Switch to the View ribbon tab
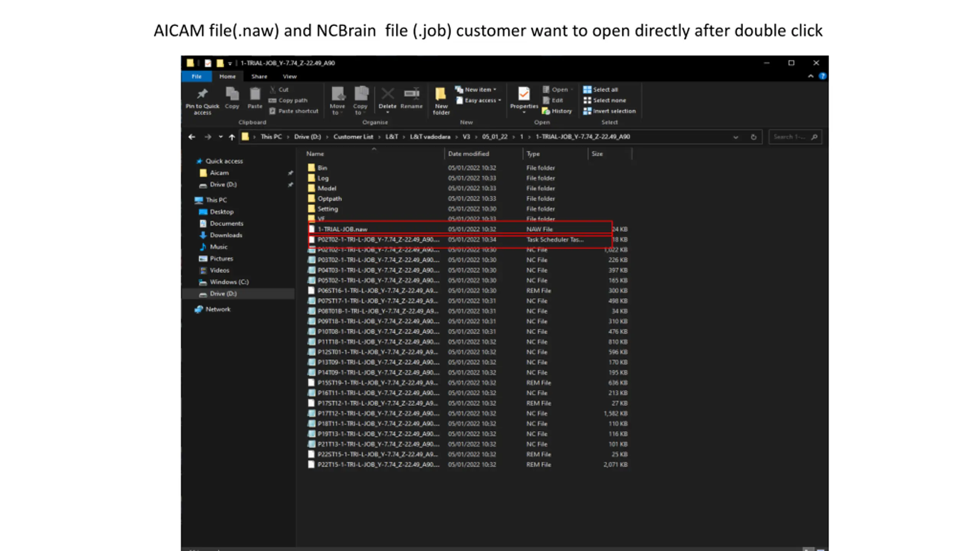980x551 pixels. (x=290, y=77)
